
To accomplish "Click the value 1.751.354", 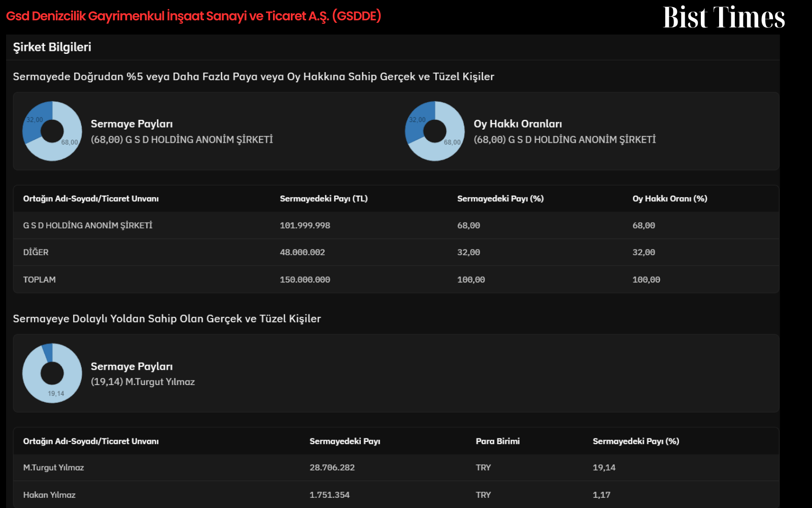I will pyautogui.click(x=330, y=495).
